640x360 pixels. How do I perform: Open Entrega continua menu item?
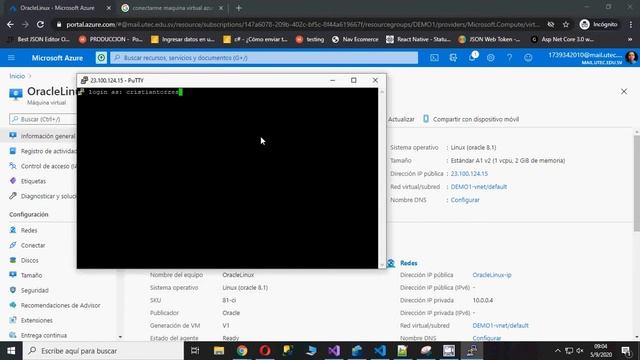coord(43,335)
